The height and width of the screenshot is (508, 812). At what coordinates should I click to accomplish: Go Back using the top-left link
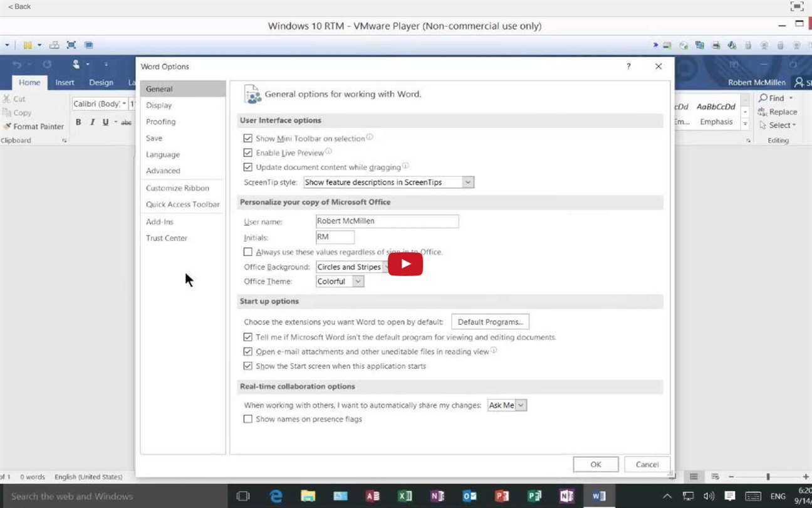click(19, 6)
